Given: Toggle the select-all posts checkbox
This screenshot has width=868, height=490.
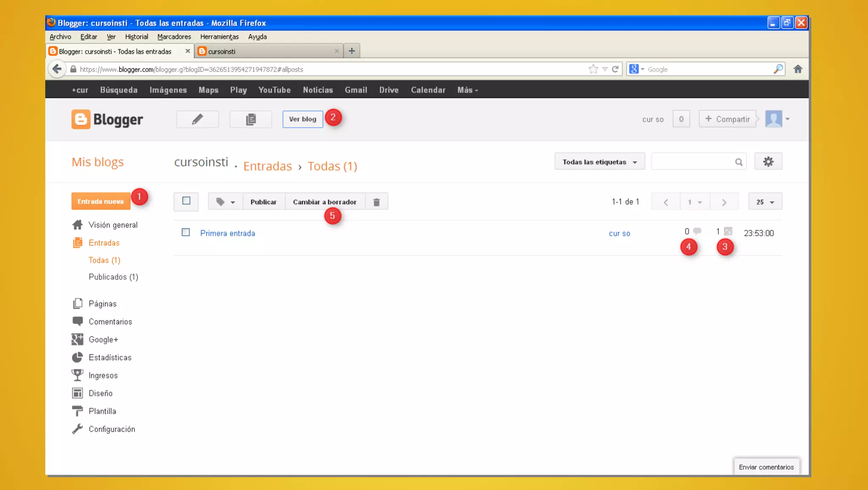Looking at the screenshot, I should [x=186, y=201].
